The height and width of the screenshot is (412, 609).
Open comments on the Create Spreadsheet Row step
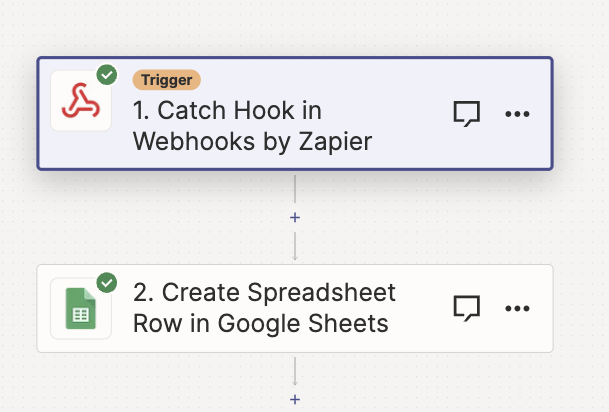coord(467,308)
